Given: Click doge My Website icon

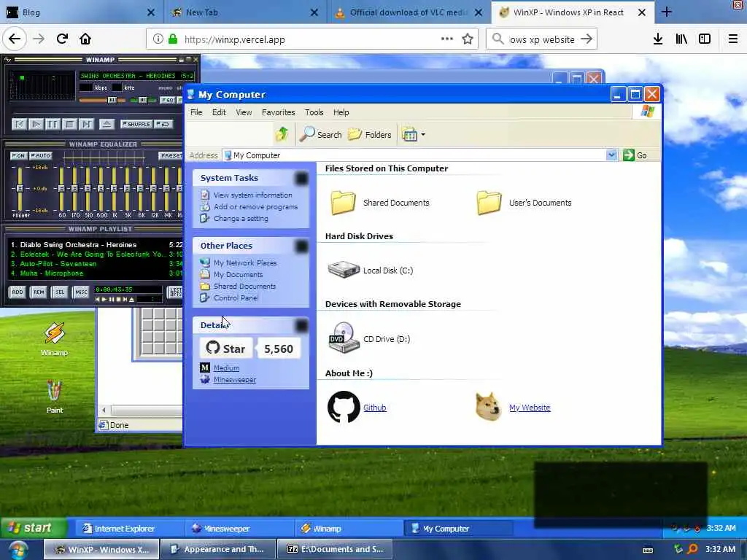Looking at the screenshot, I should tap(488, 406).
